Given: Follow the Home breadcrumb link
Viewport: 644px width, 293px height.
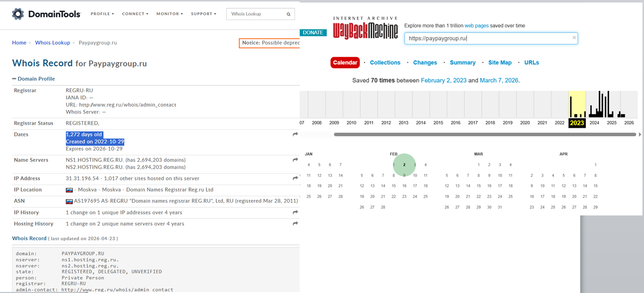Looking at the screenshot, I should pos(19,43).
